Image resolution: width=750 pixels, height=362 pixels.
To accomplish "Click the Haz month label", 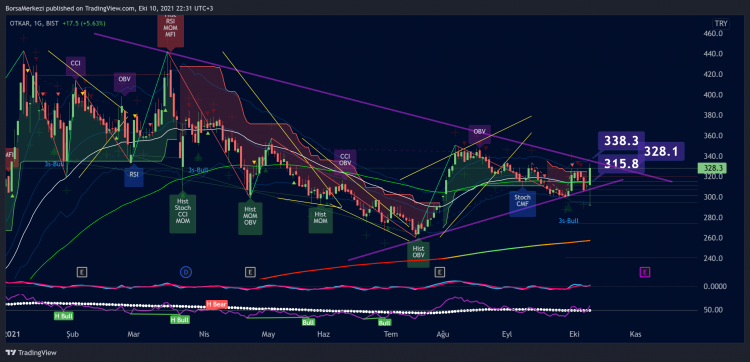I will 324,334.
